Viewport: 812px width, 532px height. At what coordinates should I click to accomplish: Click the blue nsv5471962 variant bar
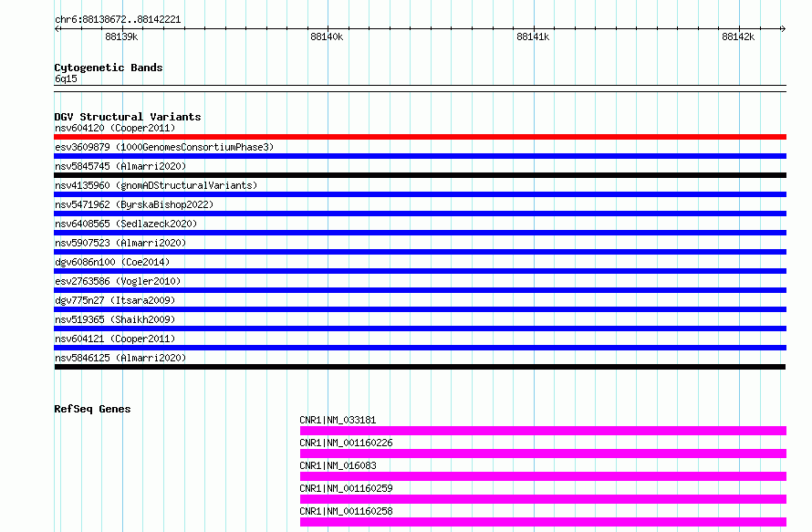tap(420, 214)
